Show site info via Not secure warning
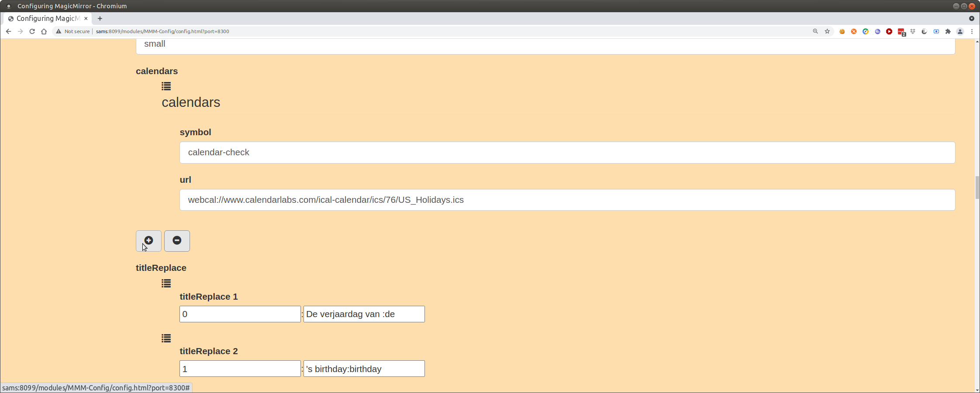Screen dimensions: 980x393 (72, 31)
